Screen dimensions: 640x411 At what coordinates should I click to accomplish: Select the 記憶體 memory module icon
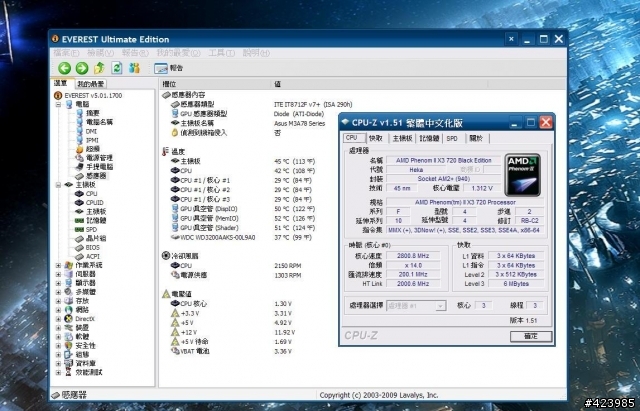point(79,220)
